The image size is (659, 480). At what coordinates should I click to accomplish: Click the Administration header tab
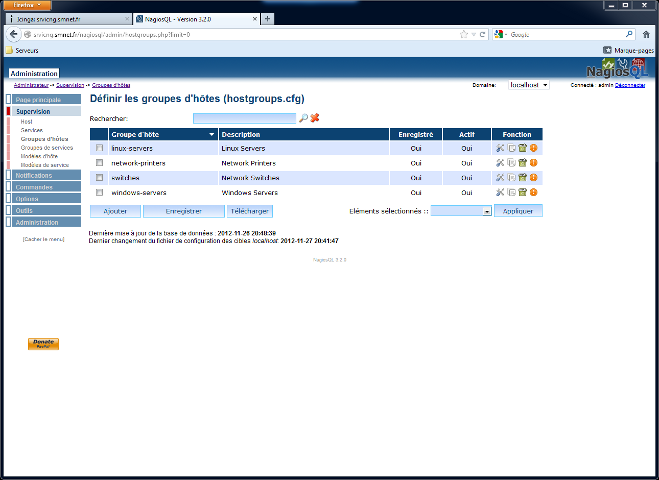point(34,73)
